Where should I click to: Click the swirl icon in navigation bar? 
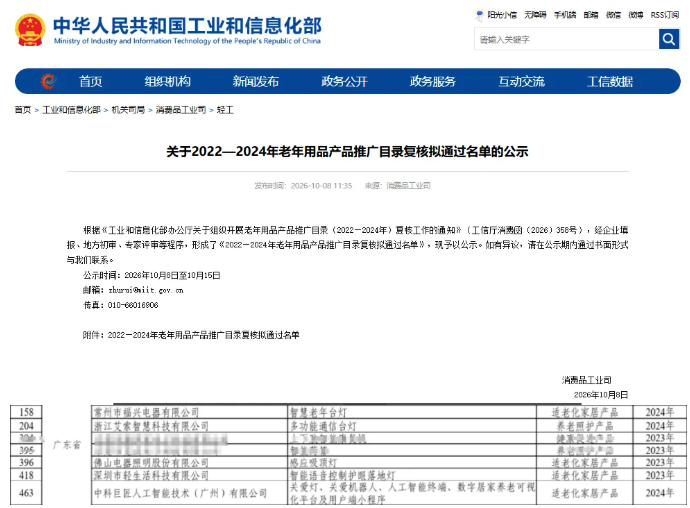[x=48, y=81]
